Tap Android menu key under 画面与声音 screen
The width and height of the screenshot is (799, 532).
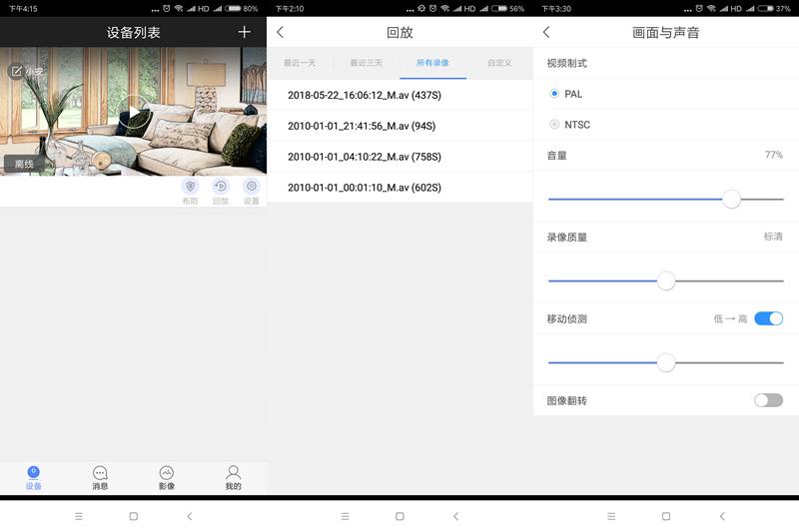(611, 516)
